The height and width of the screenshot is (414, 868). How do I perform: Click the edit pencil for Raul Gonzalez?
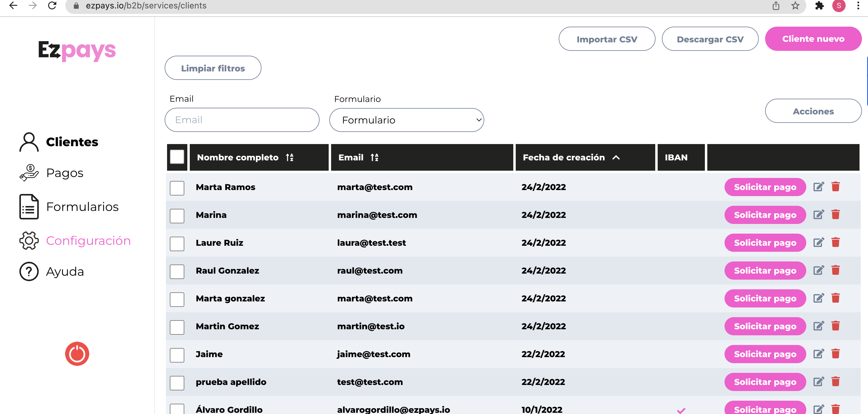(818, 270)
